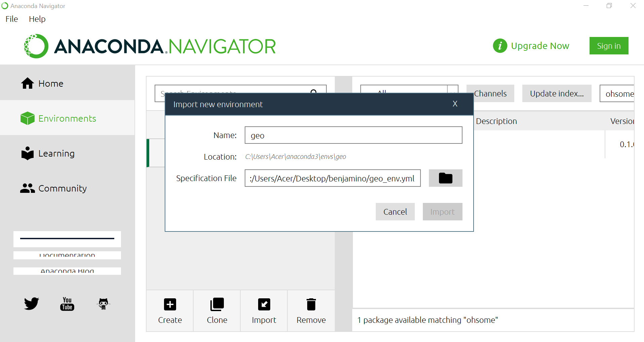Image resolution: width=644 pixels, height=342 pixels.
Task: Click the Upgrade Now info icon
Action: click(500, 46)
